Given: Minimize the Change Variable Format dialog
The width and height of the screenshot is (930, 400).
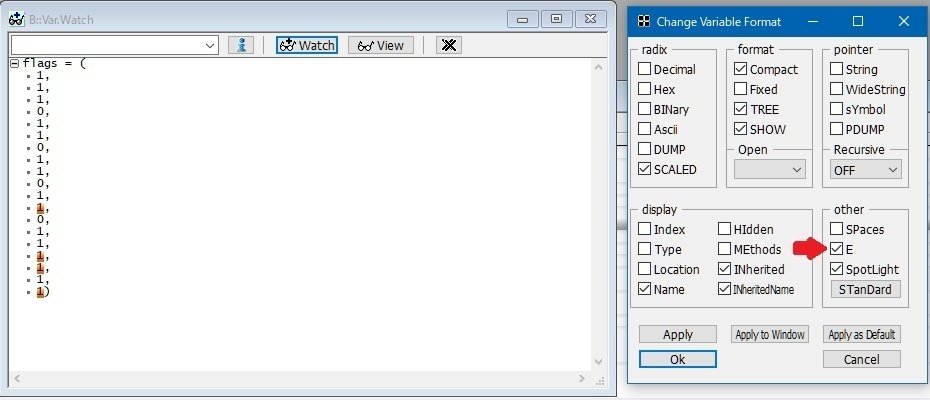Looking at the screenshot, I should [x=813, y=21].
